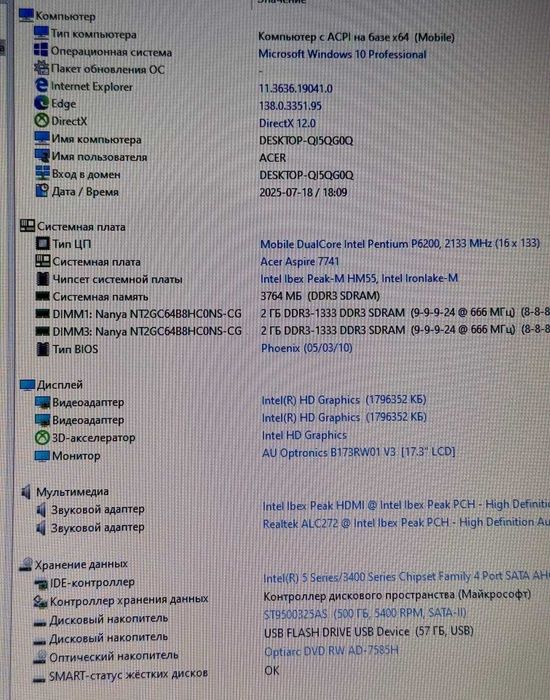Open the Phoenix (05/03/10) BIOS link
Image resolution: width=550 pixels, height=700 pixels.
[307, 348]
